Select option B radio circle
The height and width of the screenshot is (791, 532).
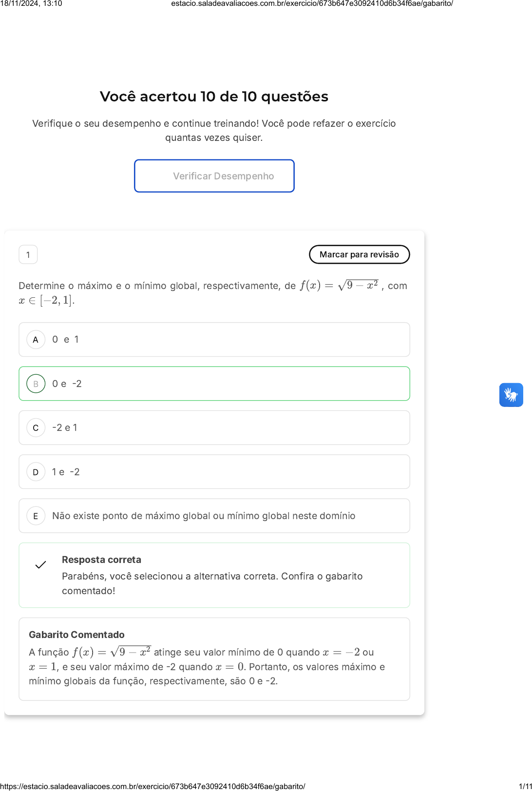click(x=36, y=384)
